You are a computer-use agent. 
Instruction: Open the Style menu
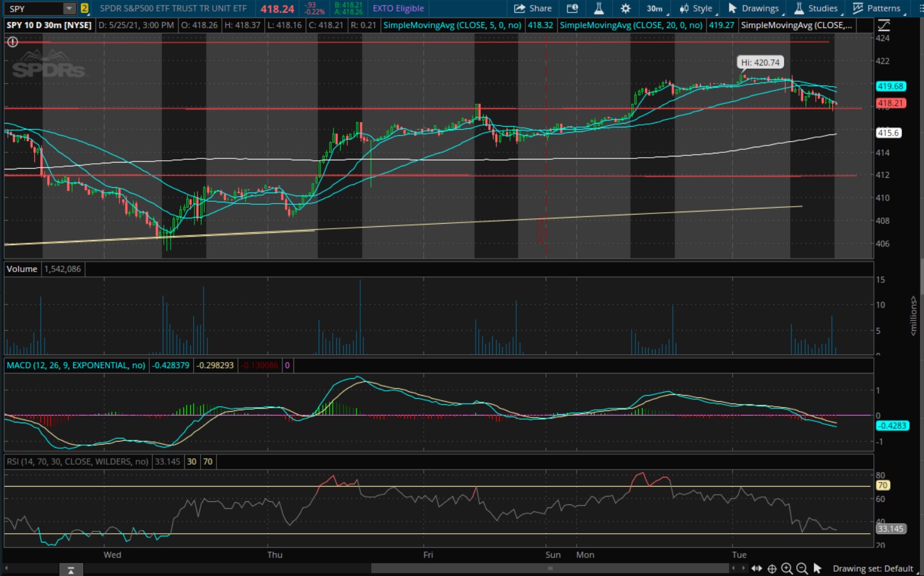pyautogui.click(x=696, y=9)
